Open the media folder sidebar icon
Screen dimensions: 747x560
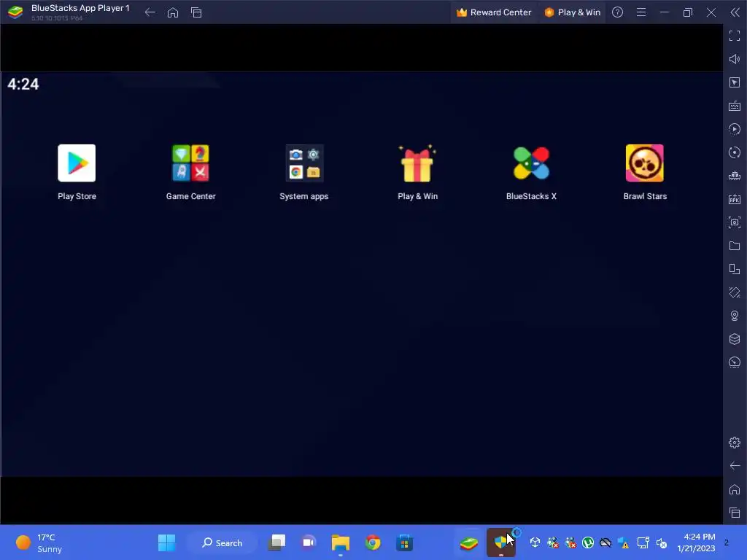(735, 246)
